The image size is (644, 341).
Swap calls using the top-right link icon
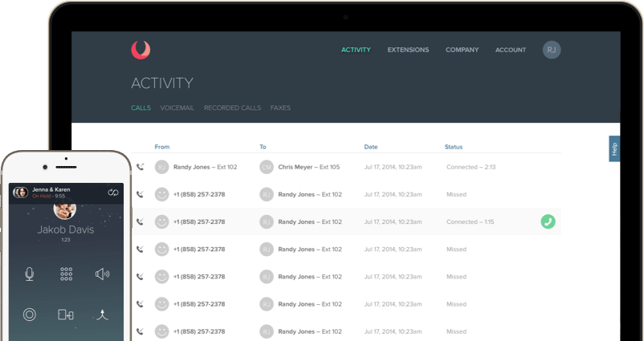[x=112, y=193]
